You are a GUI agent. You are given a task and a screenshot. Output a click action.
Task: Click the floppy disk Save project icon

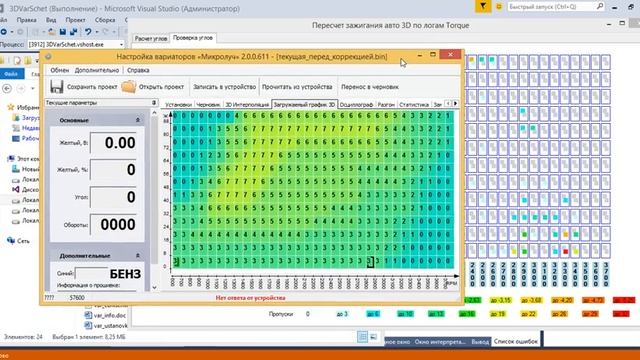coord(56,87)
